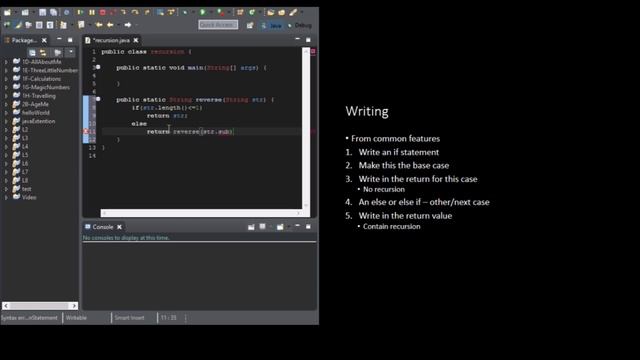
Task: Select the L6 project
Action: 24,164
